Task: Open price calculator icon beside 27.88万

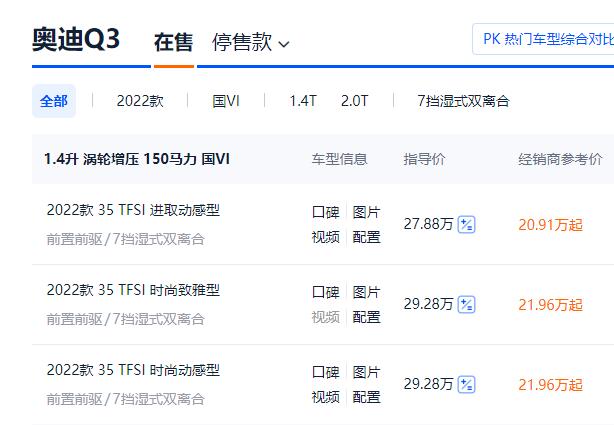Action: click(x=466, y=224)
